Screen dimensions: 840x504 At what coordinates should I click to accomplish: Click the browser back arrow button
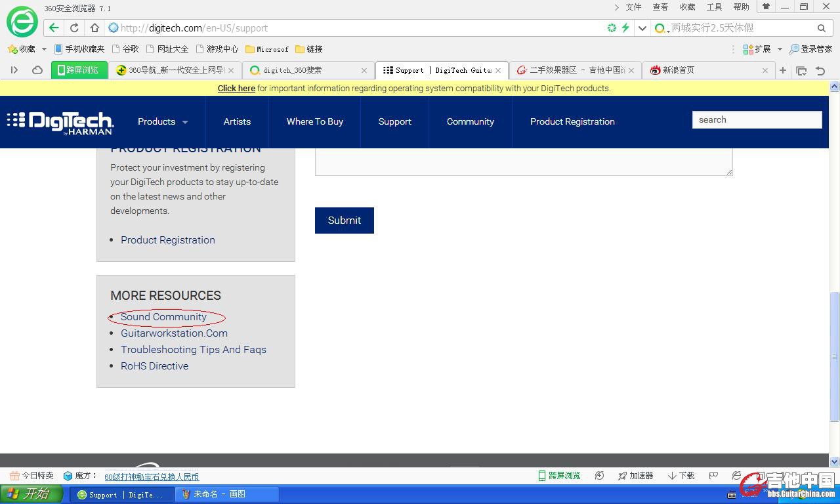pyautogui.click(x=54, y=28)
